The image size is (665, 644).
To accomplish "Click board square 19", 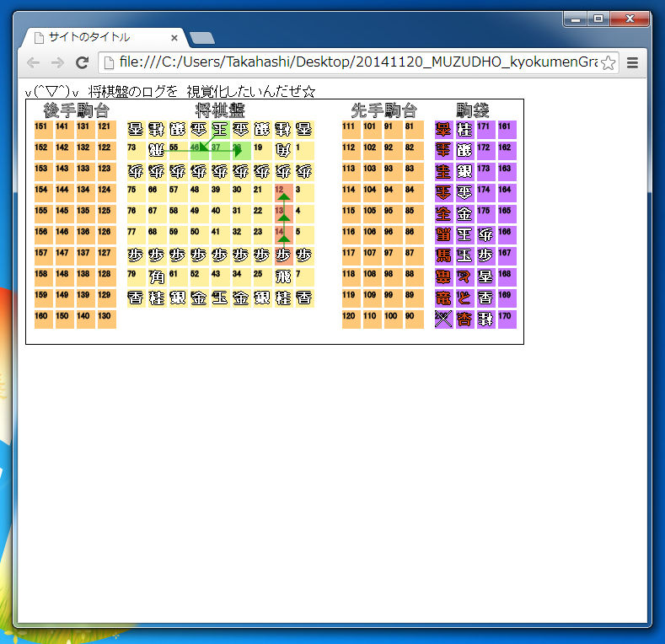I will tap(262, 151).
